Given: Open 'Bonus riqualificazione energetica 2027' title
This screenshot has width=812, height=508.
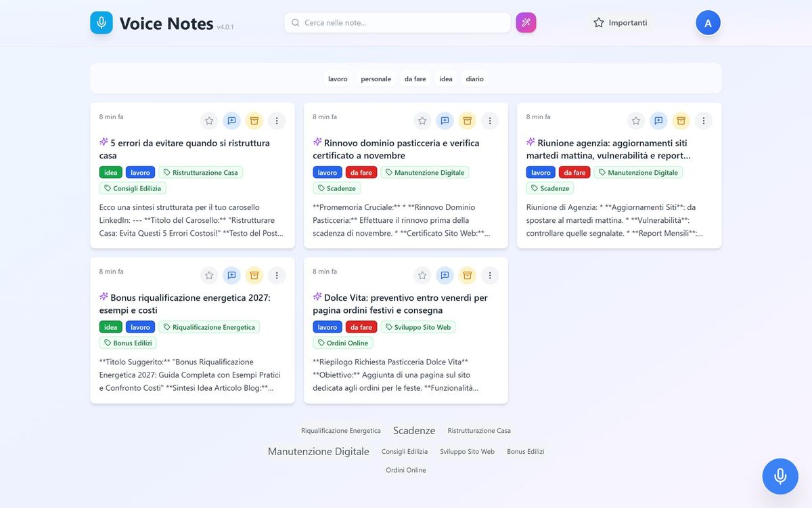Looking at the screenshot, I should (x=185, y=303).
